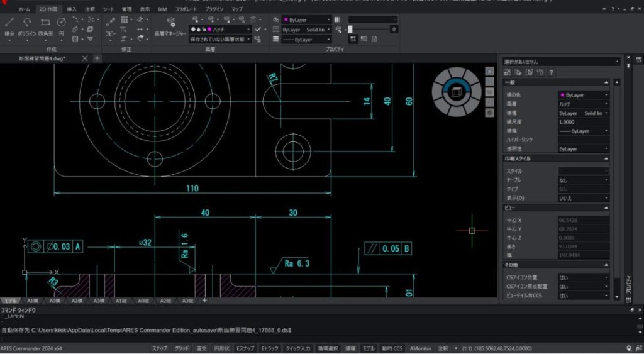This screenshot has height=354, width=644.
Task: Select the ポリライン polyline tool
Action: pyautogui.click(x=27, y=27)
